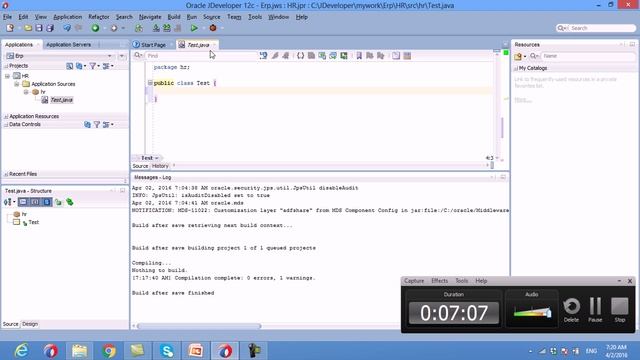Click the Projects filter funnel icon
Viewport: 640px width, 360px height.
93,66
